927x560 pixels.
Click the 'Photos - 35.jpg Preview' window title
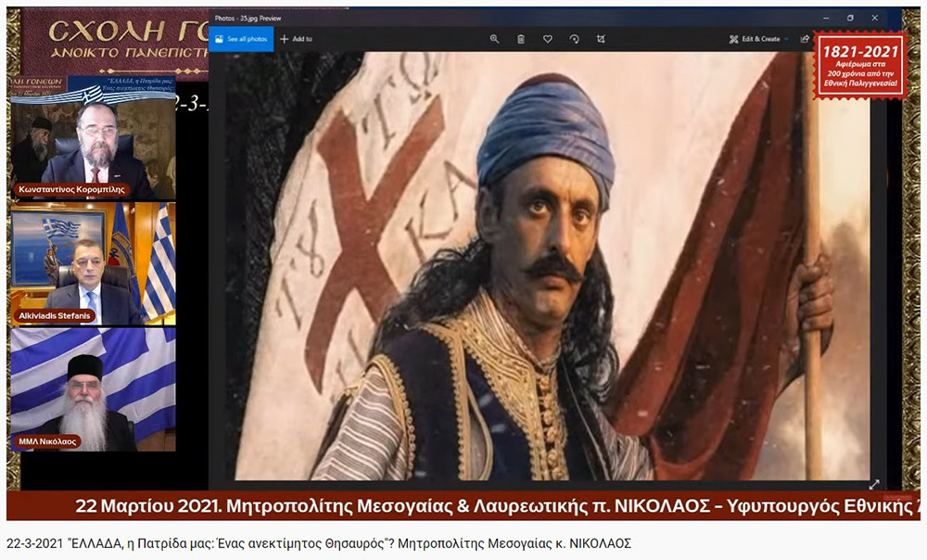(x=248, y=19)
